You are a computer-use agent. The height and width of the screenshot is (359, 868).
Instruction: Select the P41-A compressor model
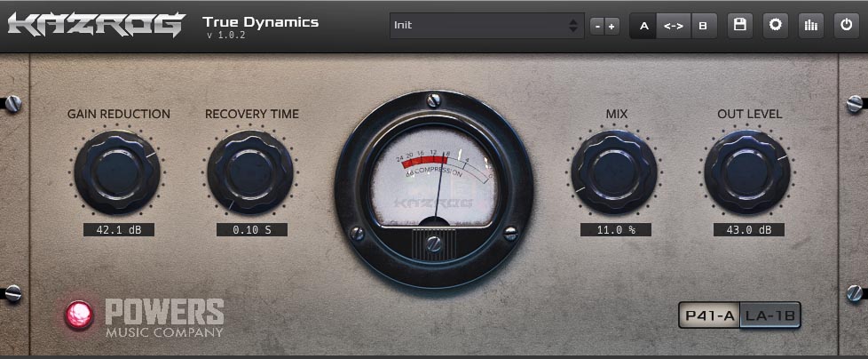click(709, 315)
